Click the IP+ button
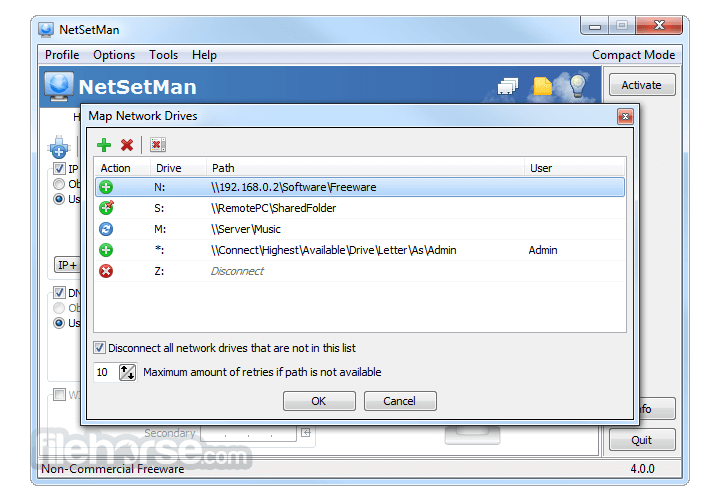 coord(67,265)
